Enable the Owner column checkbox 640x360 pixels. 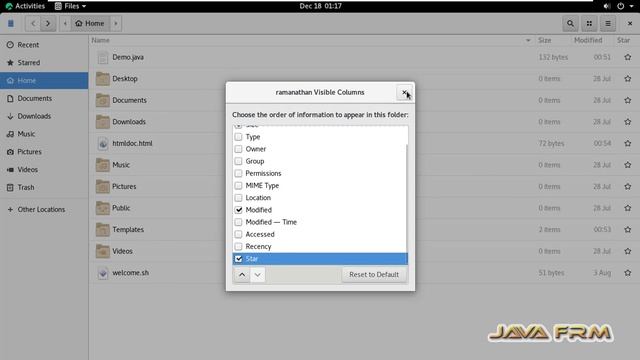239,149
